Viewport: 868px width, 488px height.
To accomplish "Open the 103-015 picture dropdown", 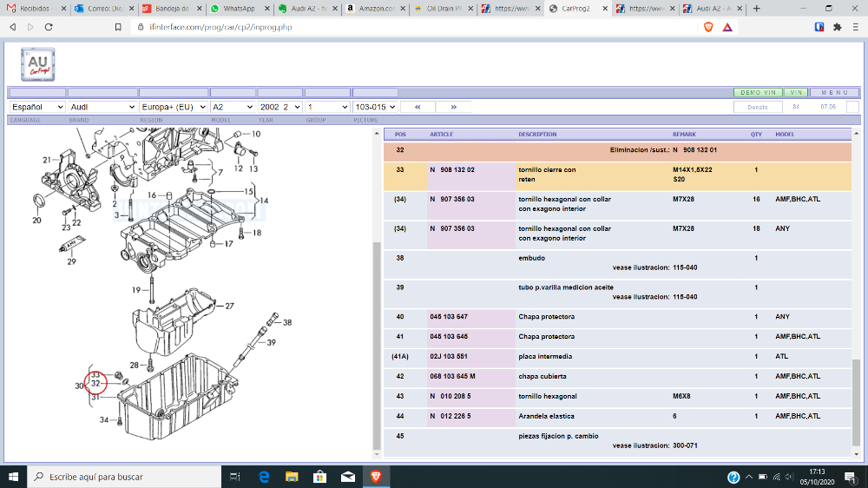I will coord(375,107).
